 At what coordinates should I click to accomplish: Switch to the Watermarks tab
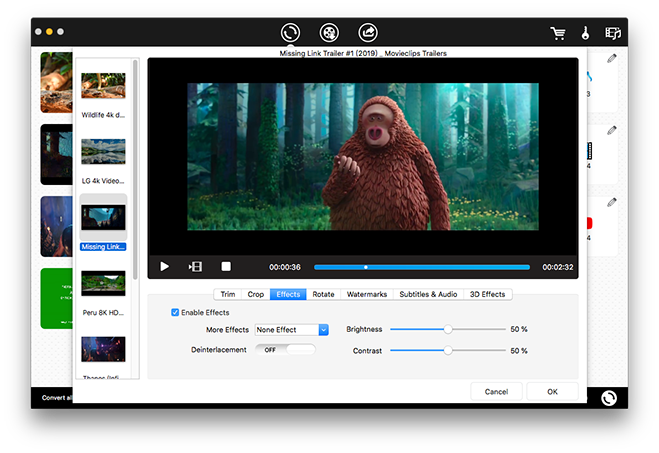(x=366, y=294)
